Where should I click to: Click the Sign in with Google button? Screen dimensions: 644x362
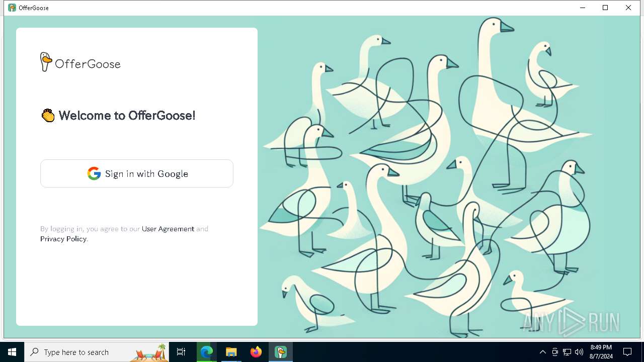(x=137, y=173)
